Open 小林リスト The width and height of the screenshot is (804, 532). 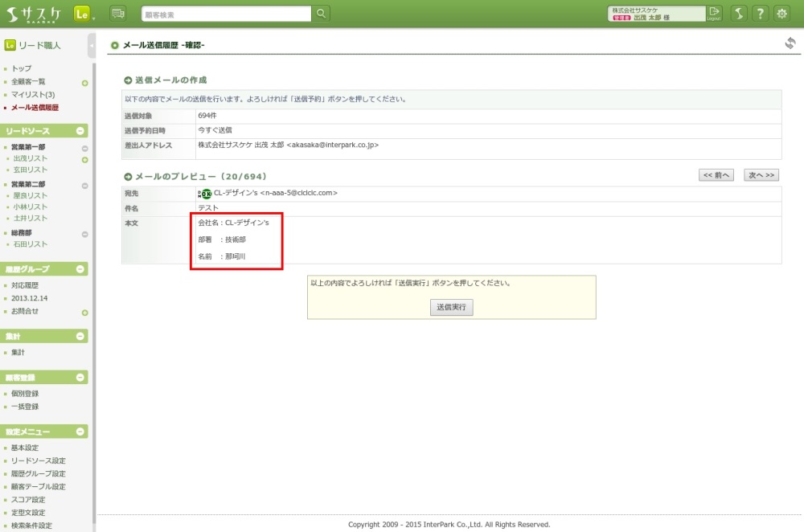(x=31, y=207)
